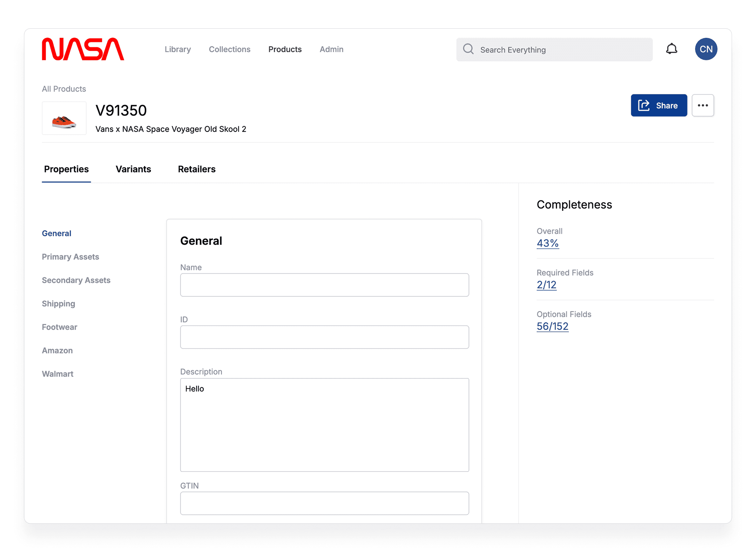Open the three-dot more options menu
The image size is (756, 552).
click(703, 105)
